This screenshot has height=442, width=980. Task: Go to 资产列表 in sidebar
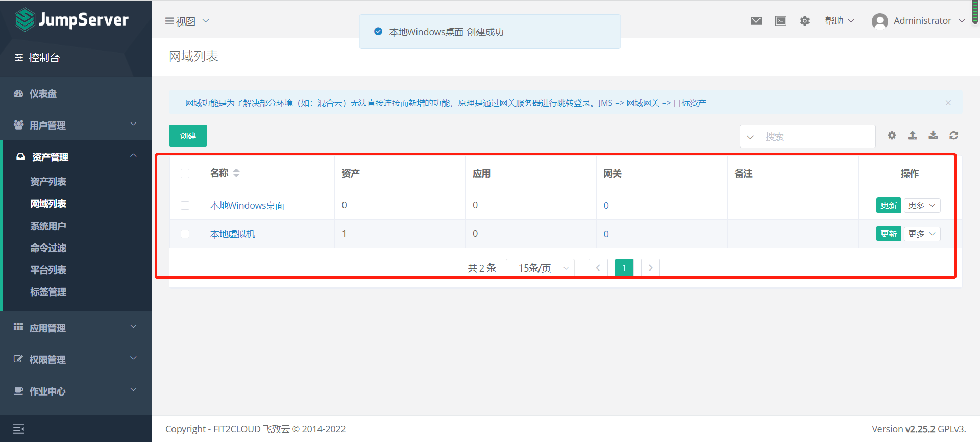tap(48, 182)
